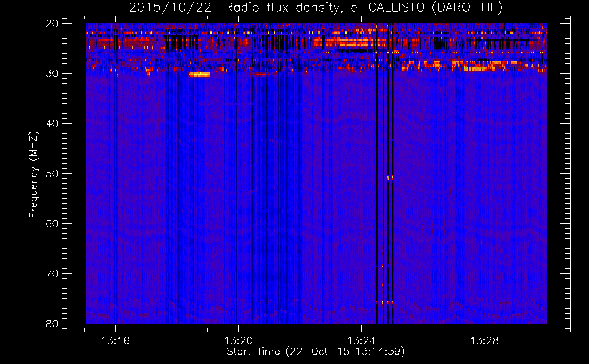
Task: Click the 20 MHz frequency tick label
Action: [x=52, y=24]
